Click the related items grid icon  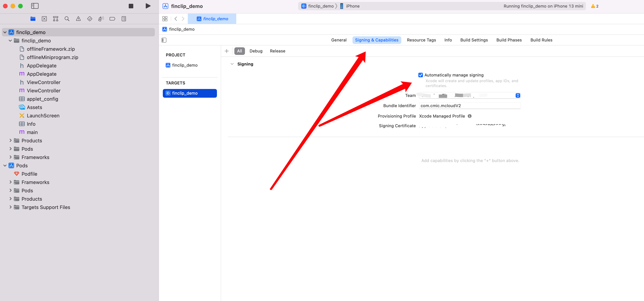[165, 19]
